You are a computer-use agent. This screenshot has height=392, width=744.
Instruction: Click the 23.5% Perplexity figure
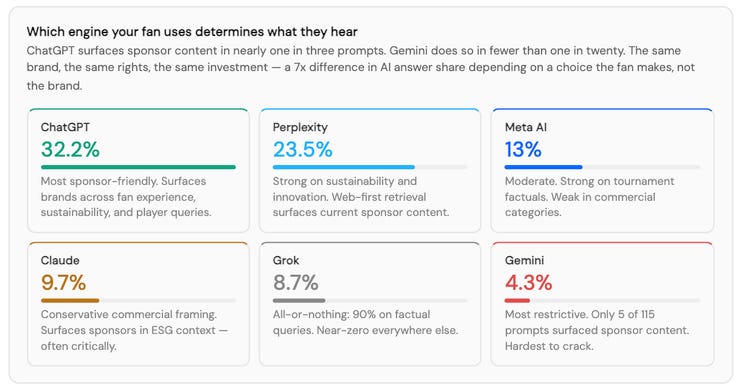pyautogui.click(x=303, y=149)
